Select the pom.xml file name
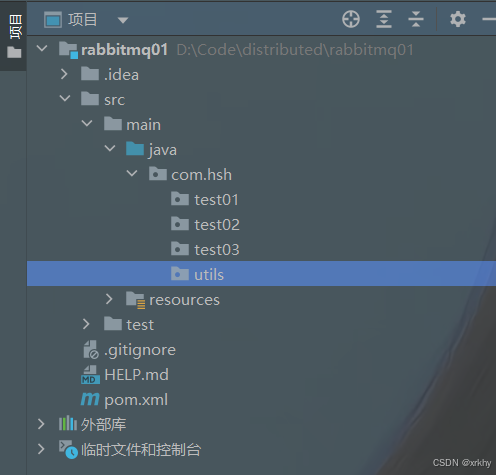This screenshot has width=496, height=475. pos(136,400)
